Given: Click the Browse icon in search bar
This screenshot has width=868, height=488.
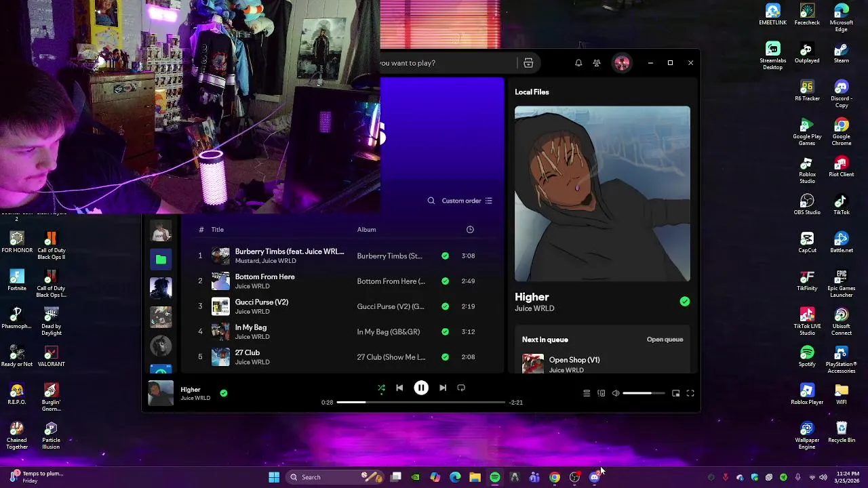Looking at the screenshot, I should tap(528, 63).
